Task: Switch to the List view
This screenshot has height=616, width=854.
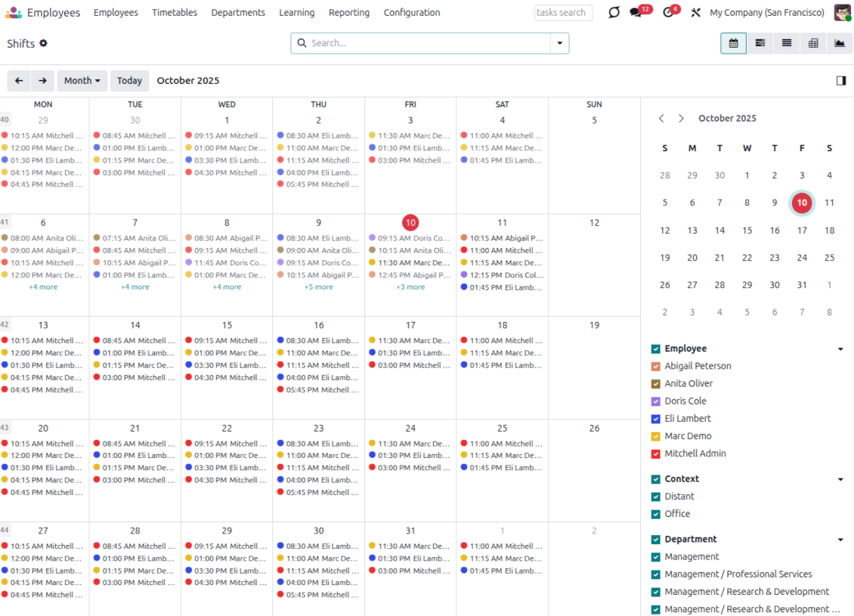Action: coord(787,43)
